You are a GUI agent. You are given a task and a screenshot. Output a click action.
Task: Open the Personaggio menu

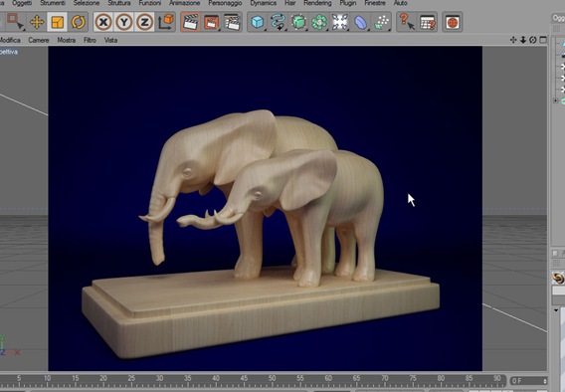(x=225, y=3)
